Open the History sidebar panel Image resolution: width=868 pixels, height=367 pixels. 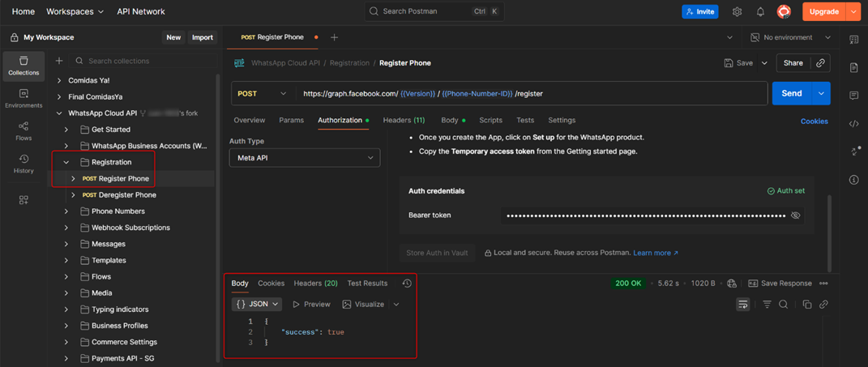tap(24, 164)
